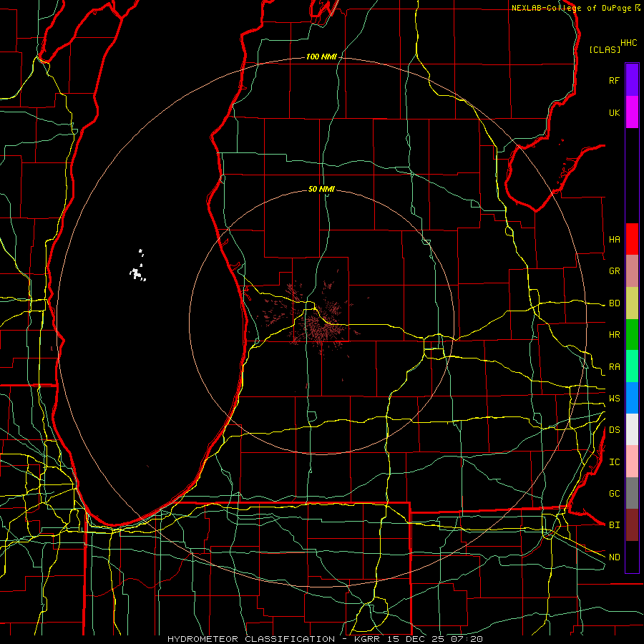
Task: Click the white echo cluster over the lake
Action: point(138,272)
